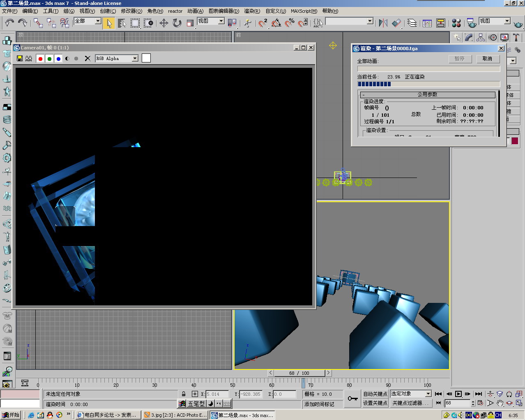Open the Material Editor from toolbar
525x420 pixels.
click(x=456, y=23)
